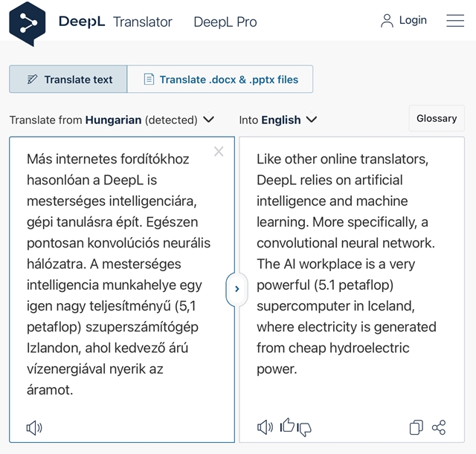Switch to Translate .docx & .pptx files tab
This screenshot has width=476, height=454.
(x=220, y=80)
